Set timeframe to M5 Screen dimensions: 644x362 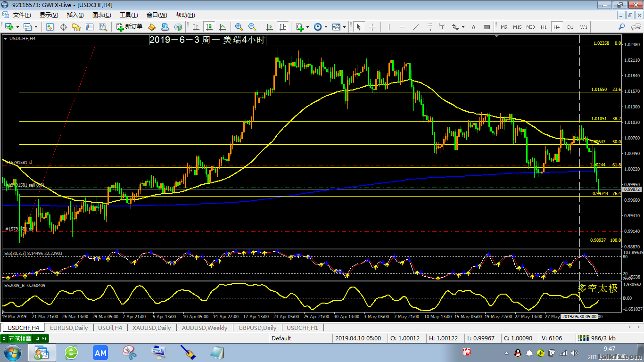pos(504,27)
